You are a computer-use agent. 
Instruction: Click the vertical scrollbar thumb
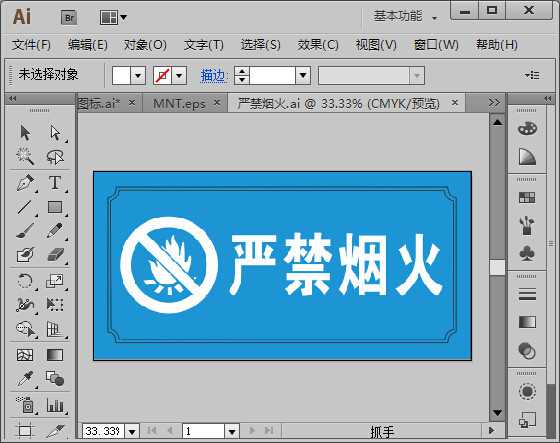pyautogui.click(x=497, y=267)
